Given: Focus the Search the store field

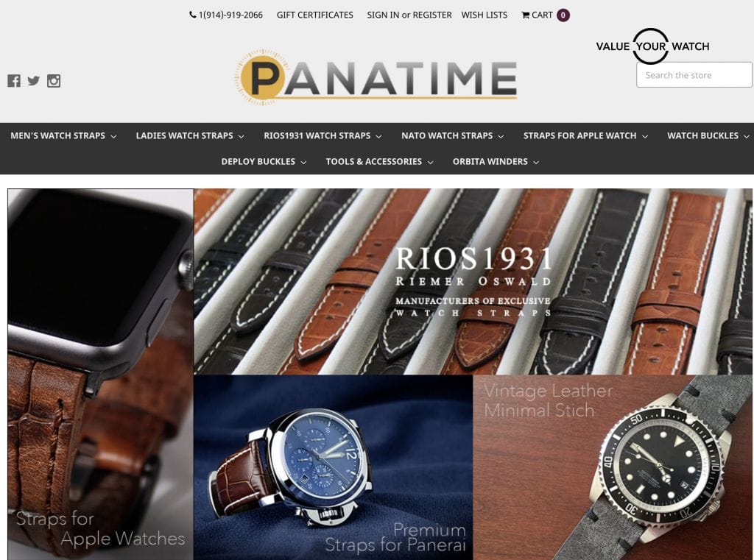Looking at the screenshot, I should [694, 75].
